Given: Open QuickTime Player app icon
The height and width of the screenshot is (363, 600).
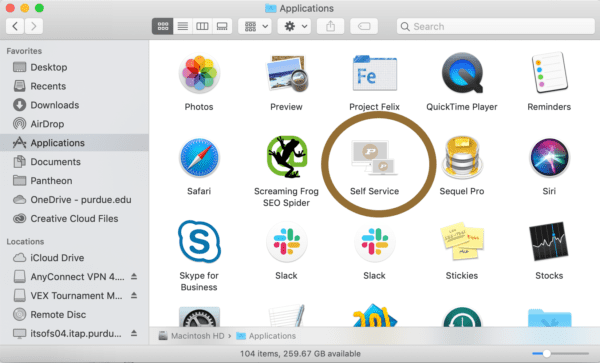Looking at the screenshot, I should 462,73.
